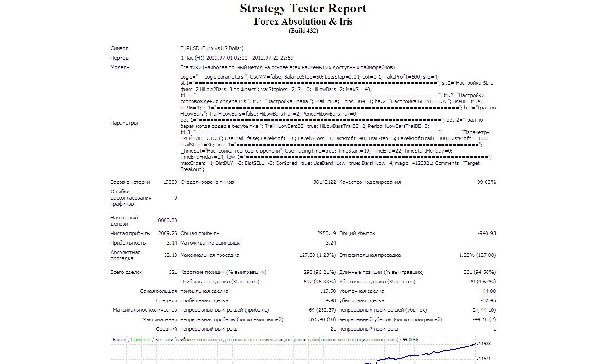Select the net profit value 2009.26
Image resolution: width=607 pixels, height=364 pixels.
pos(169,233)
